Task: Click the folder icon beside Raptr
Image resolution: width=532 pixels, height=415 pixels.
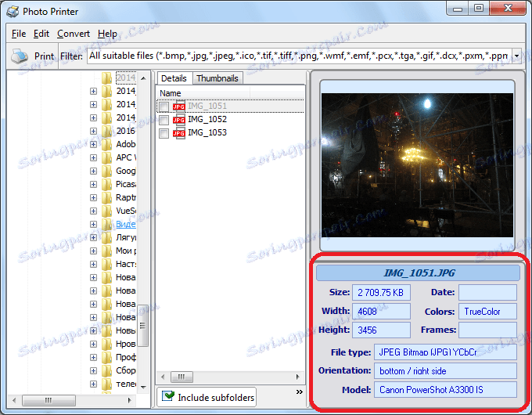Action: click(106, 197)
